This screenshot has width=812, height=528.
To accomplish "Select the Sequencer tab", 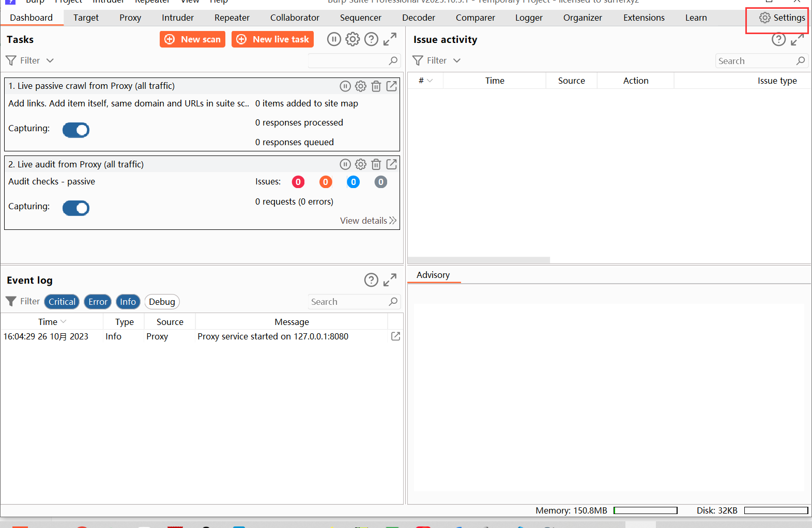I will pyautogui.click(x=361, y=18).
